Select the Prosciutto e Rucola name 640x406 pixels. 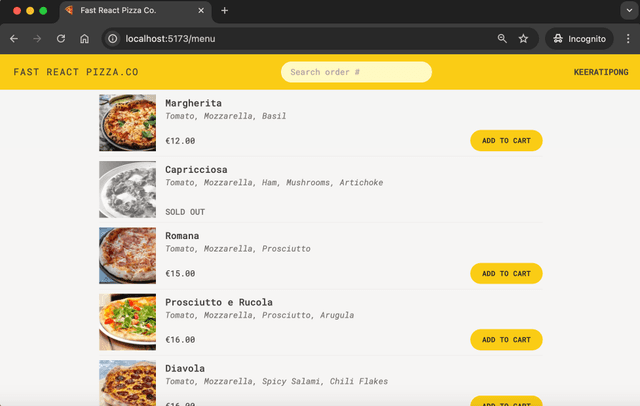[219, 302]
